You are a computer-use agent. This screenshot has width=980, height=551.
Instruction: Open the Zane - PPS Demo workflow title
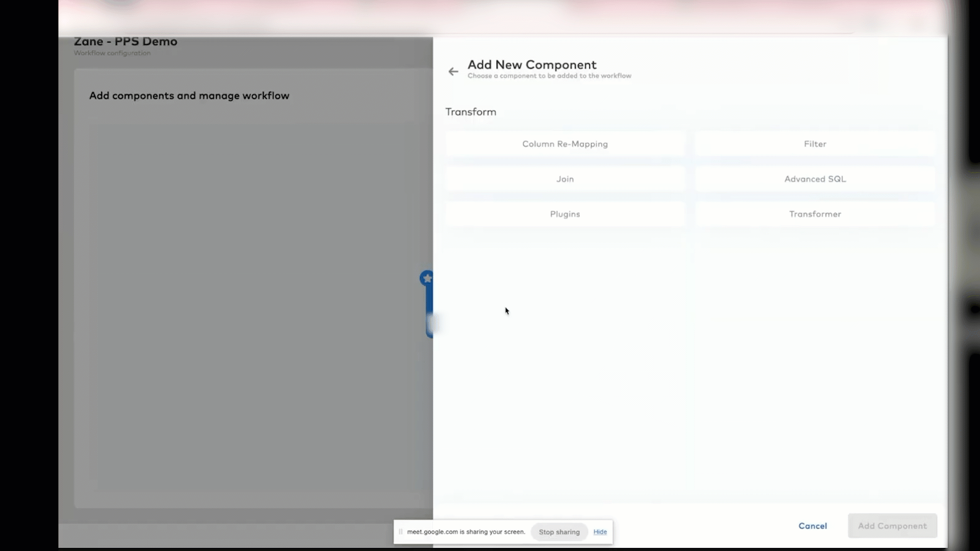(126, 41)
